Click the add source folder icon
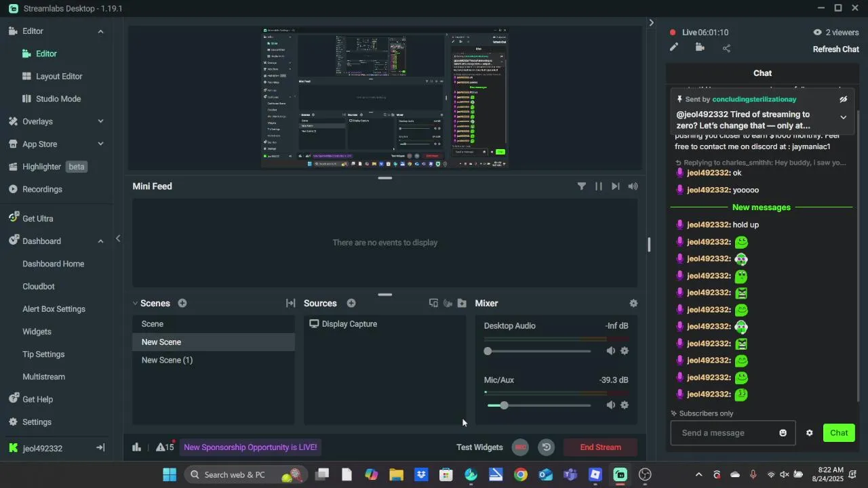 coord(462,304)
